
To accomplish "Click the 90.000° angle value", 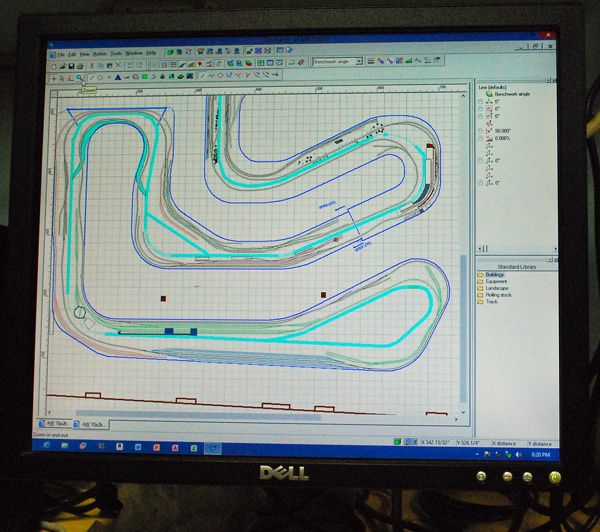I will click(x=502, y=131).
